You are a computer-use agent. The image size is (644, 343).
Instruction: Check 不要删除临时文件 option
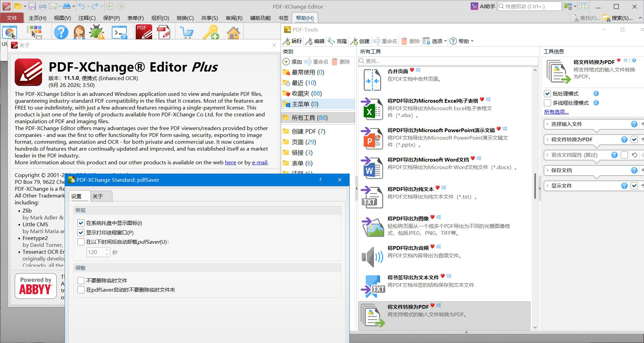pyautogui.click(x=81, y=280)
